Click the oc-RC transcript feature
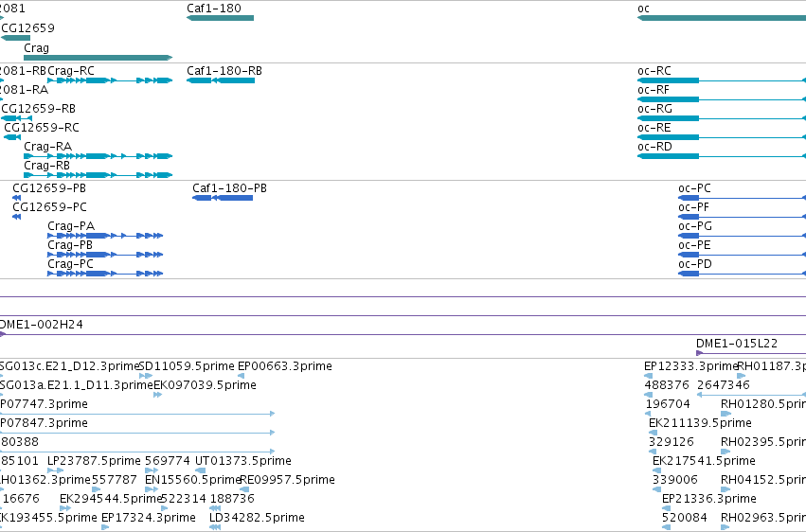This screenshot has width=806, height=532. pyautogui.click(x=722, y=80)
